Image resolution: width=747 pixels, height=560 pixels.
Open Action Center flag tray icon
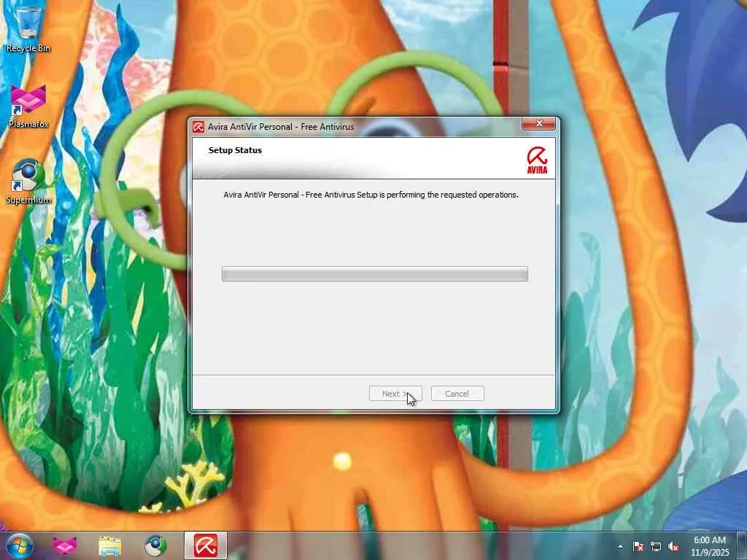638,547
